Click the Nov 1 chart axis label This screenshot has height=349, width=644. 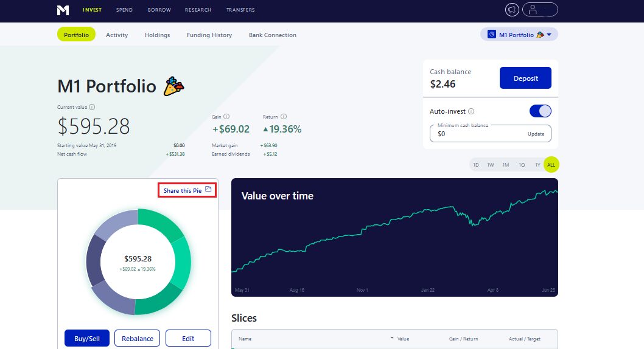362,290
